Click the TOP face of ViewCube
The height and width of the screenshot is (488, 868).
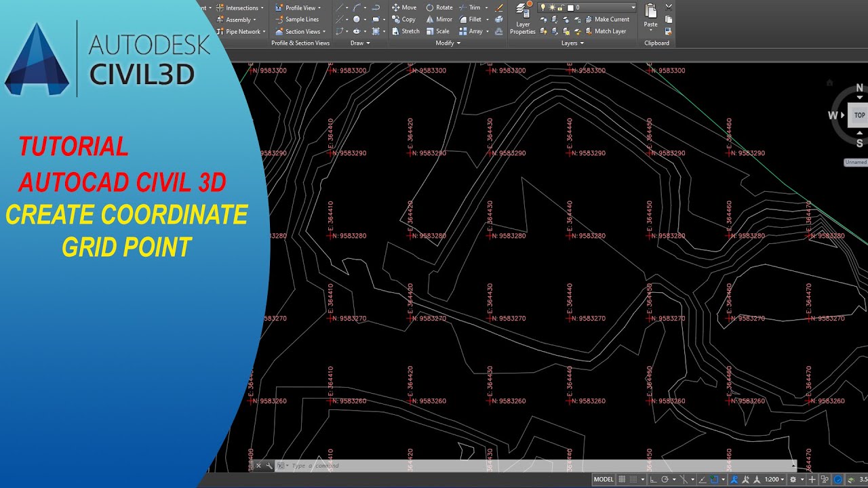(859, 115)
